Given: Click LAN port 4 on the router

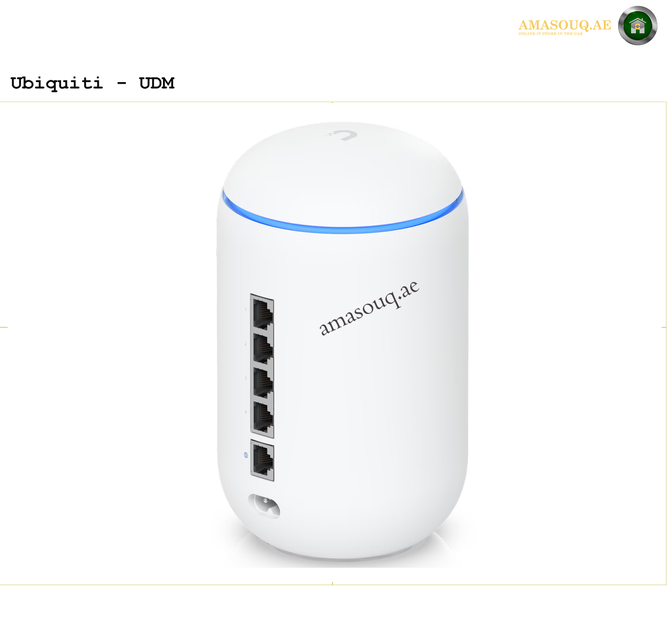Looking at the screenshot, I should (263, 417).
